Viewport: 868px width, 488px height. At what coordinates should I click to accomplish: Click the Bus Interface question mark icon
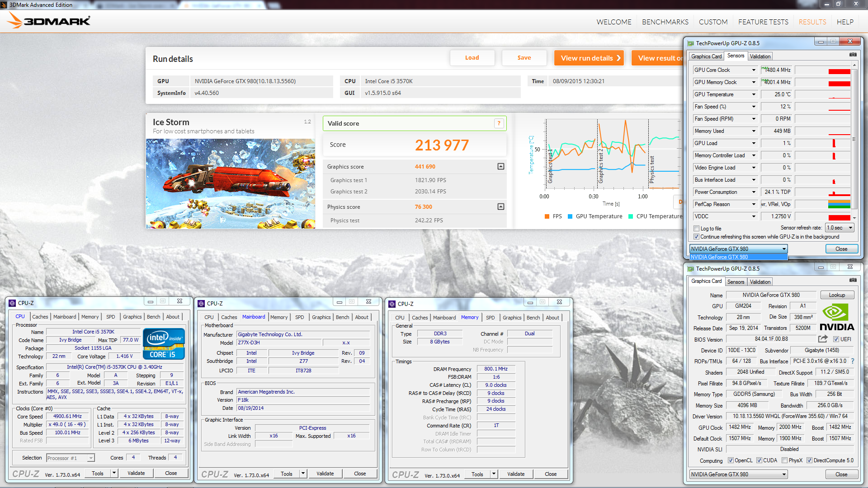853,361
